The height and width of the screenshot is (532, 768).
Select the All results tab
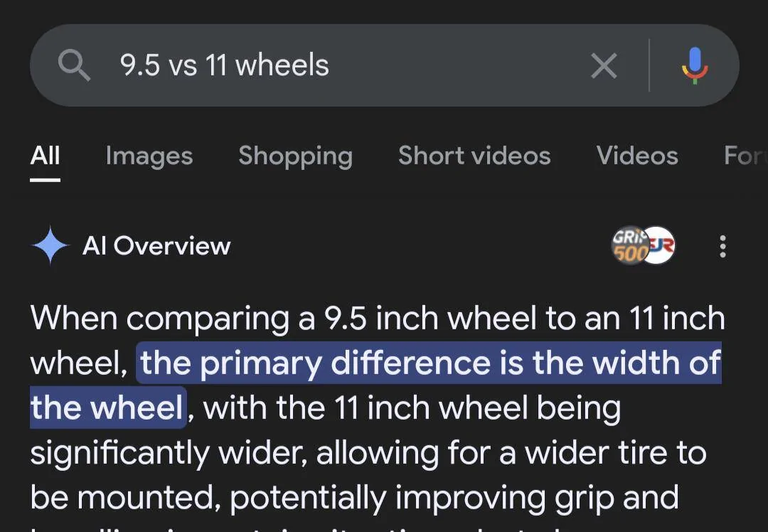[x=45, y=156]
